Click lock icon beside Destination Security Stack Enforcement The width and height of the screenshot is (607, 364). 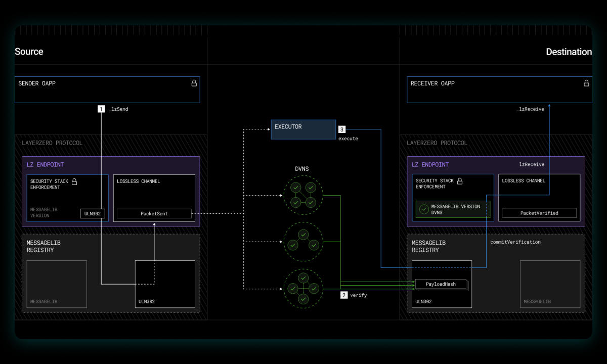(x=460, y=181)
